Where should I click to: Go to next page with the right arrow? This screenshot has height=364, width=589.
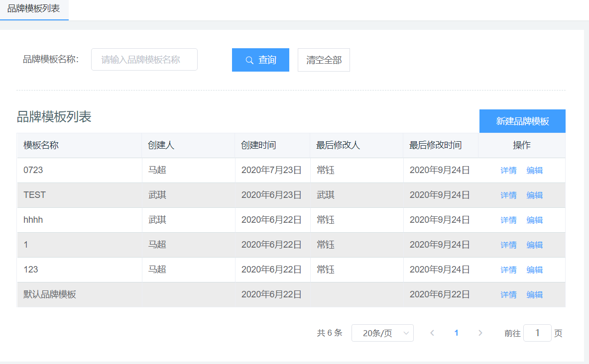tap(480, 333)
